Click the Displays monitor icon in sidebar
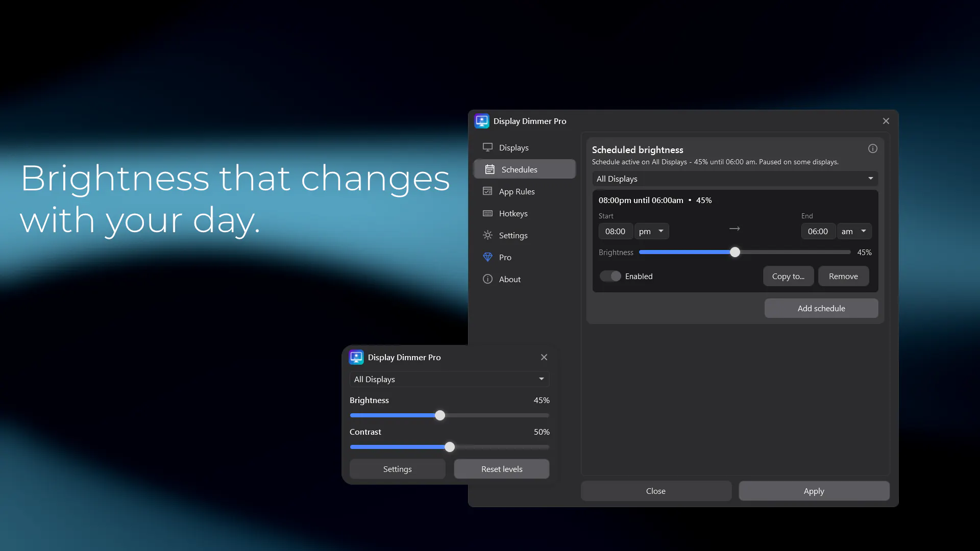This screenshot has height=551, width=980. (x=487, y=147)
